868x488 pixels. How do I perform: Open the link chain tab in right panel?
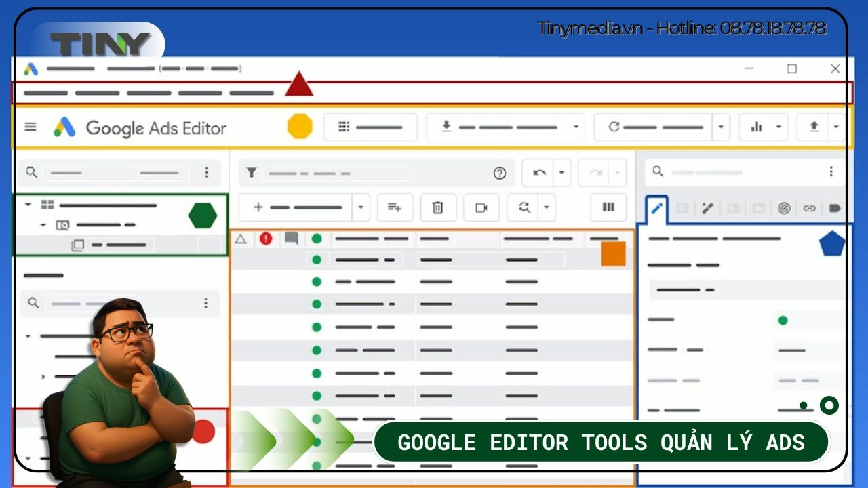[809, 209]
